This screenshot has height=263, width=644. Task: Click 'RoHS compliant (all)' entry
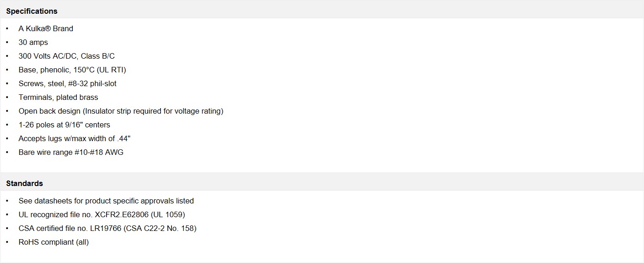tap(54, 242)
